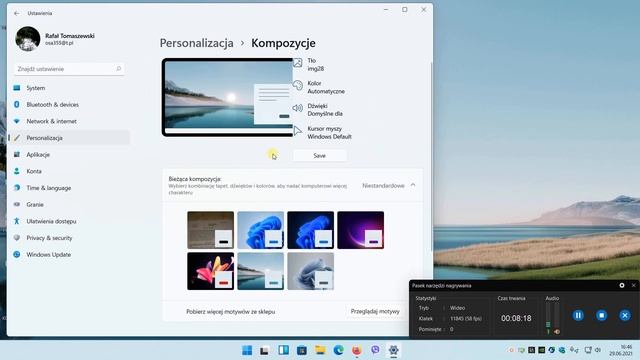Click the taskbar clock and date
The height and width of the screenshot is (360, 640).
click(x=621, y=350)
